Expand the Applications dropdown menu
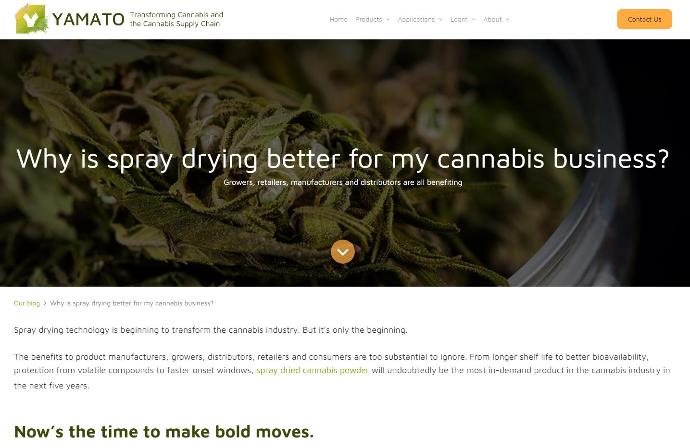Screen dimensions: 690x448 (419, 19)
